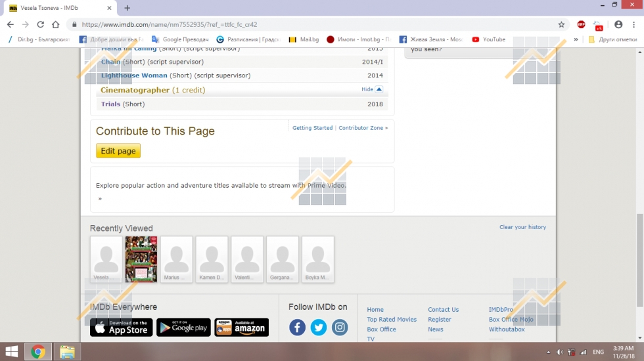Open the Adblock Plus extension icon

pos(581,24)
